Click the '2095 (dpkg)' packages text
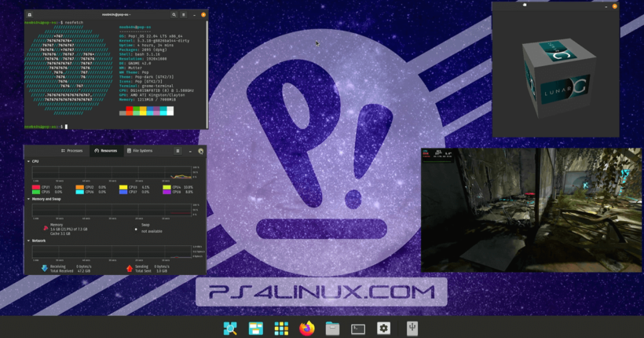Image resolution: width=644 pixels, height=338 pixels. point(154,50)
